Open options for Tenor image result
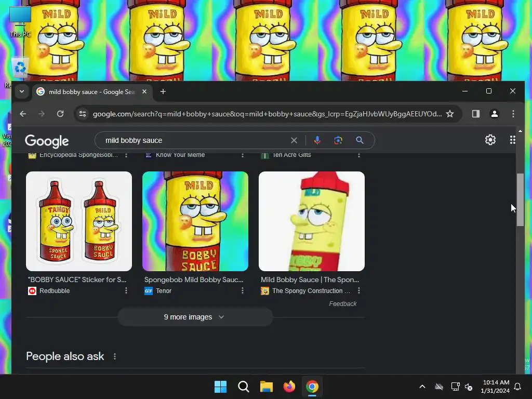Screen dimensions: 532x399 point(243,291)
